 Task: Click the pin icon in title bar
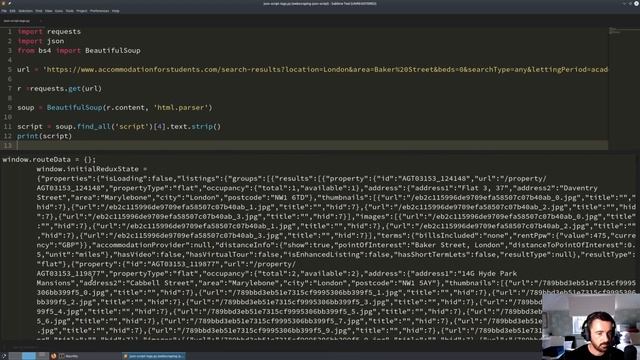(9, 3)
